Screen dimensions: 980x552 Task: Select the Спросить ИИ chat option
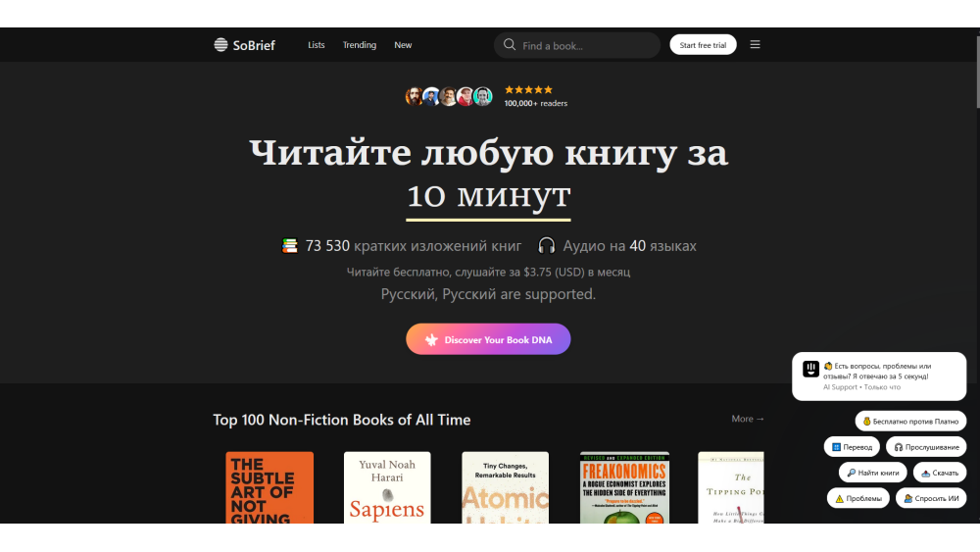tap(931, 498)
